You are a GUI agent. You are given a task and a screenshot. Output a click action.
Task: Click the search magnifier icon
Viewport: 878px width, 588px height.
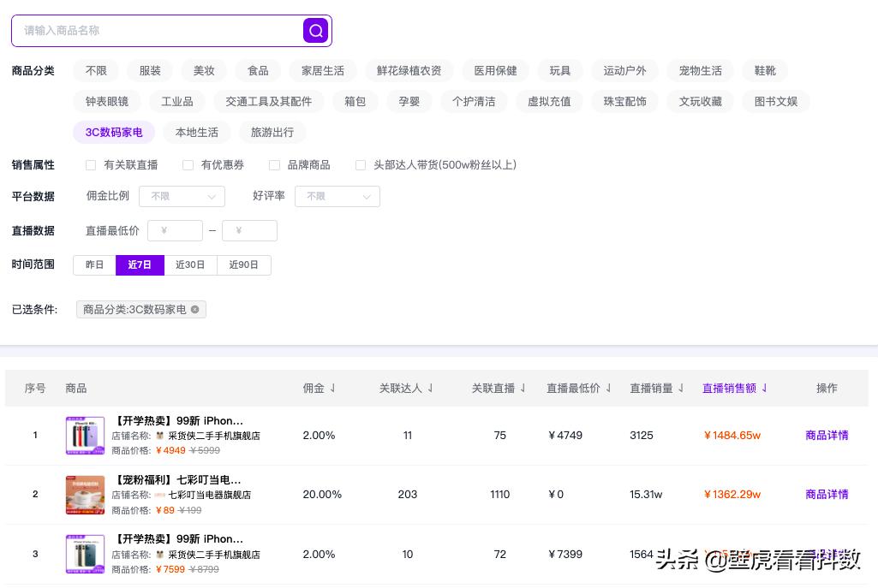coord(315,31)
